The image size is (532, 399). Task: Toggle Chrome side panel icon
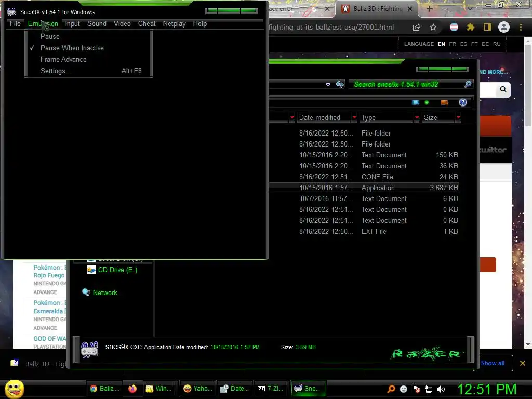pyautogui.click(x=487, y=27)
